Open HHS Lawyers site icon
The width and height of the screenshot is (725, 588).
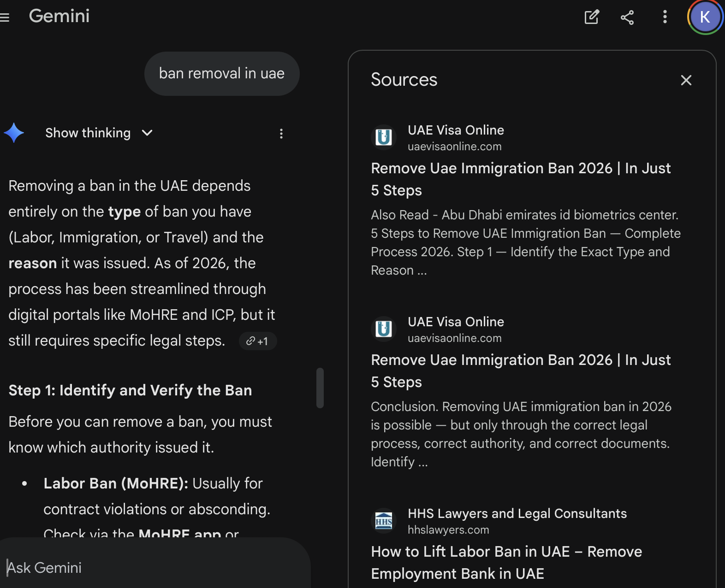384,521
